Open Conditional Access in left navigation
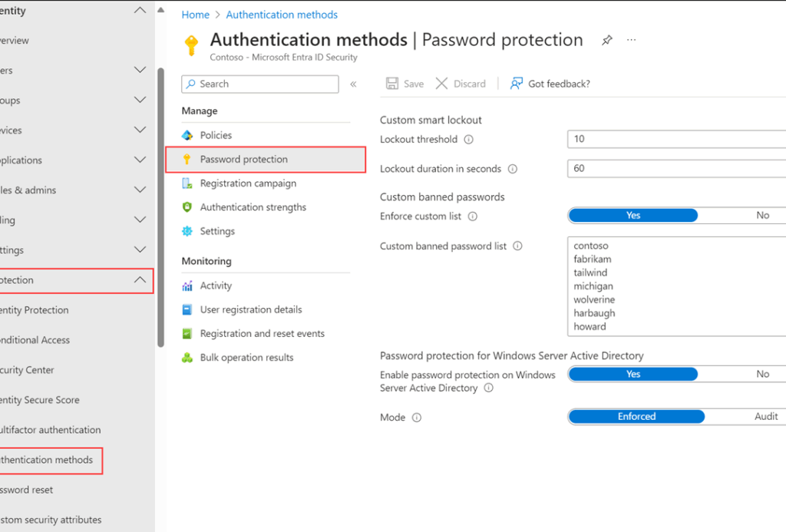786x532 pixels. pyautogui.click(x=35, y=340)
